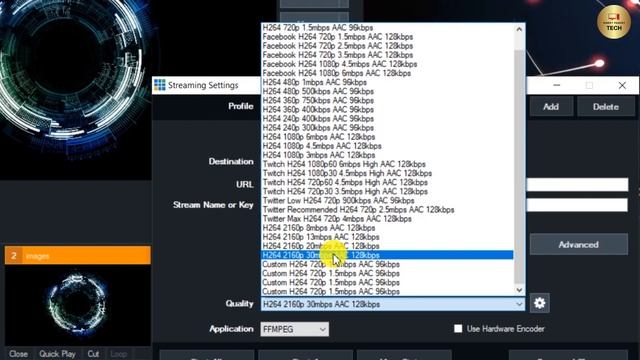Image resolution: width=640 pixels, height=360 pixels.
Task: Pick H264 2160p 20mbps AAC 128kbps
Action: (387, 246)
